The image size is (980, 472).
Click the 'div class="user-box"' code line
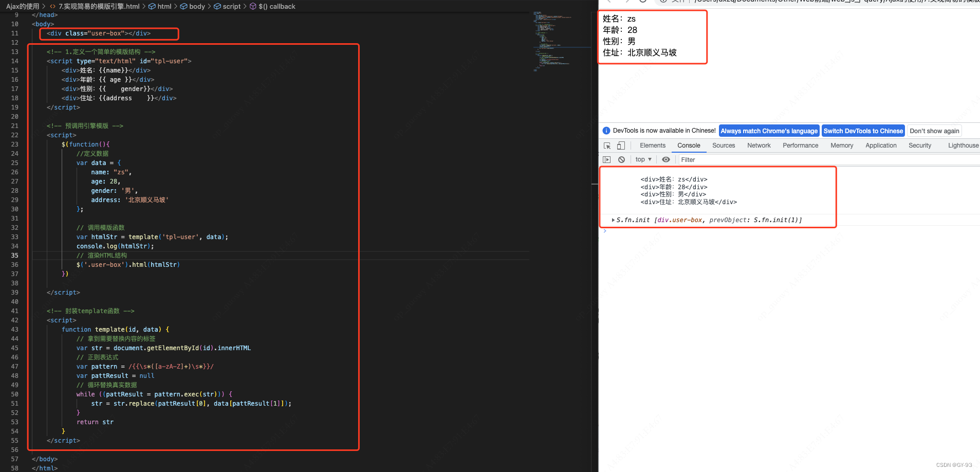coord(99,33)
